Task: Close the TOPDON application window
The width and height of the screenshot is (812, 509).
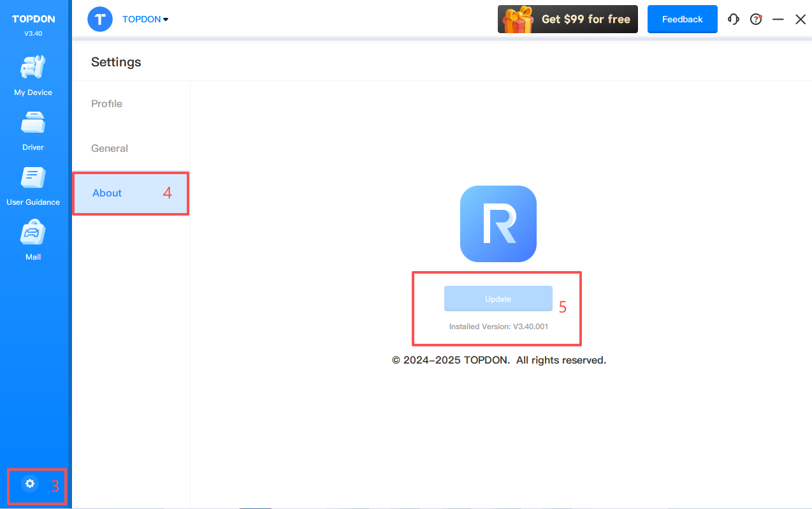Action: pyautogui.click(x=801, y=19)
